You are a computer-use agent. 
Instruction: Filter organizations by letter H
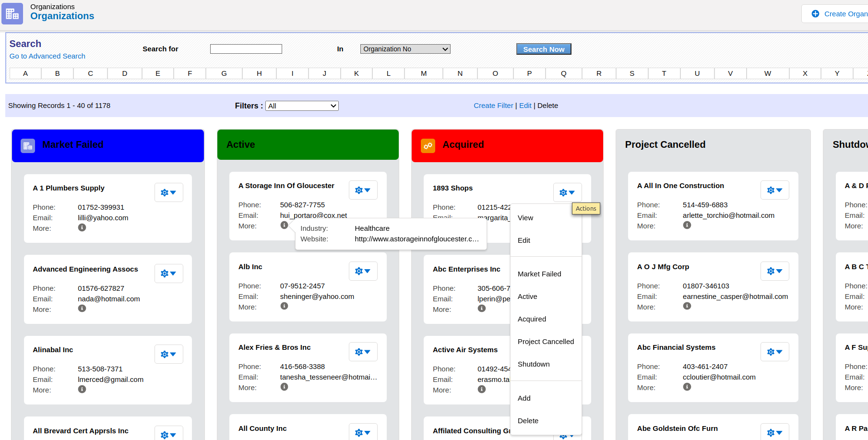[x=259, y=73]
